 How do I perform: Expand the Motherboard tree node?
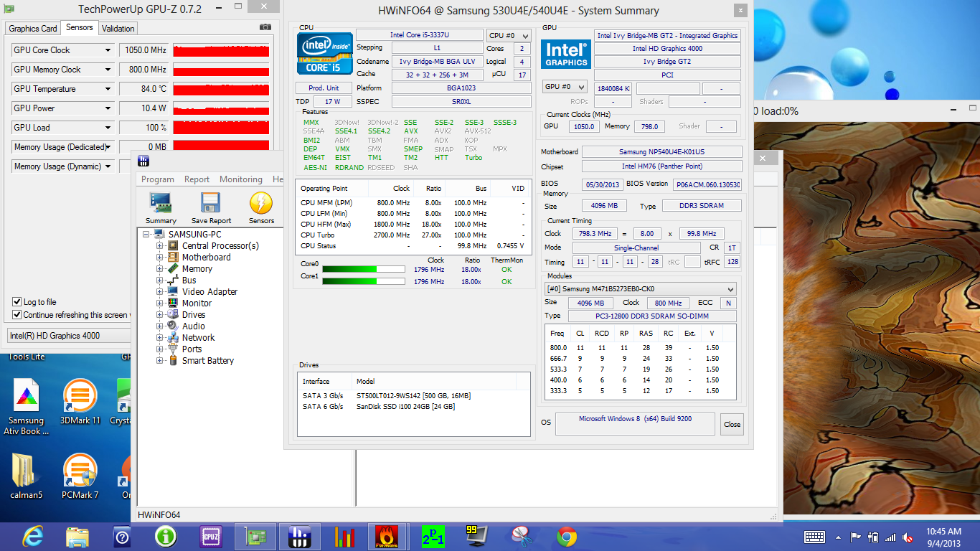(160, 258)
